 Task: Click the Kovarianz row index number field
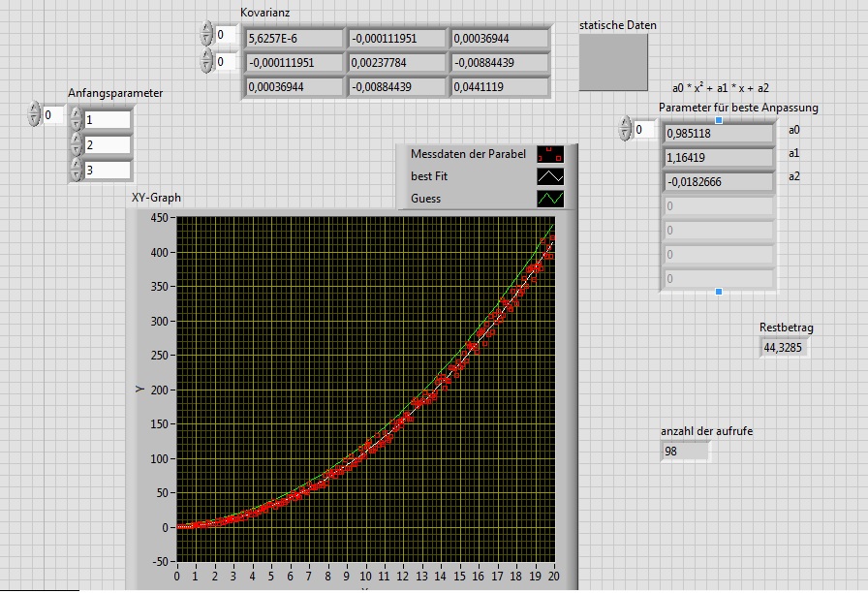click(226, 36)
